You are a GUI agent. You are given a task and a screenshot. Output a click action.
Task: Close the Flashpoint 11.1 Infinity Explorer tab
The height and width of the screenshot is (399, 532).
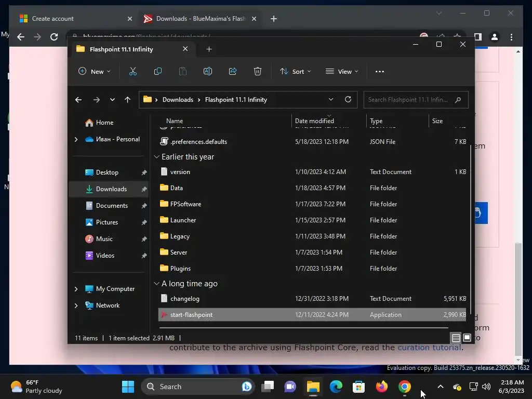185,49
